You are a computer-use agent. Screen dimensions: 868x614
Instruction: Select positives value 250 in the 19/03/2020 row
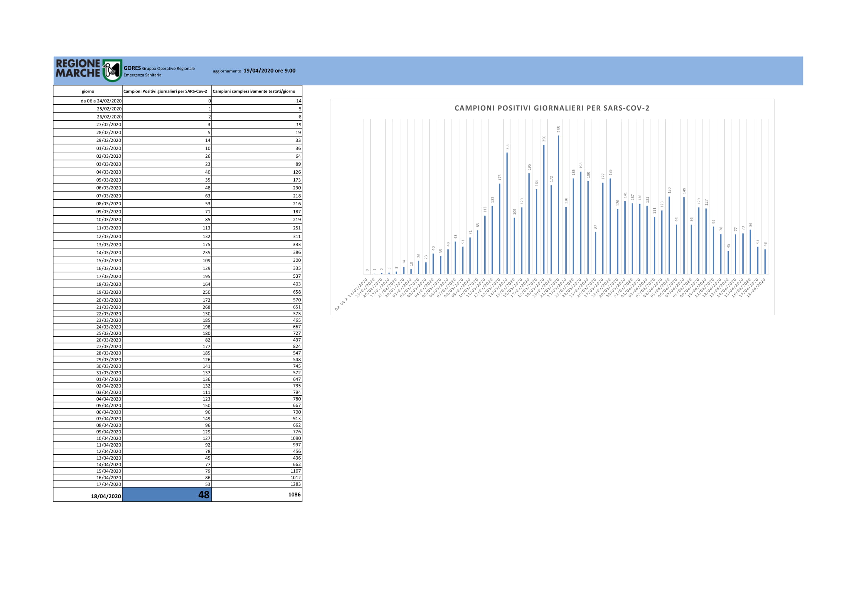coord(167,292)
